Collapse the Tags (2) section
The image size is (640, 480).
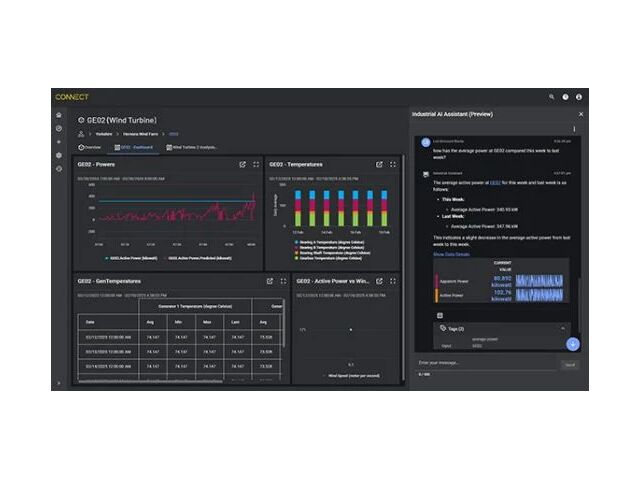tap(562, 328)
